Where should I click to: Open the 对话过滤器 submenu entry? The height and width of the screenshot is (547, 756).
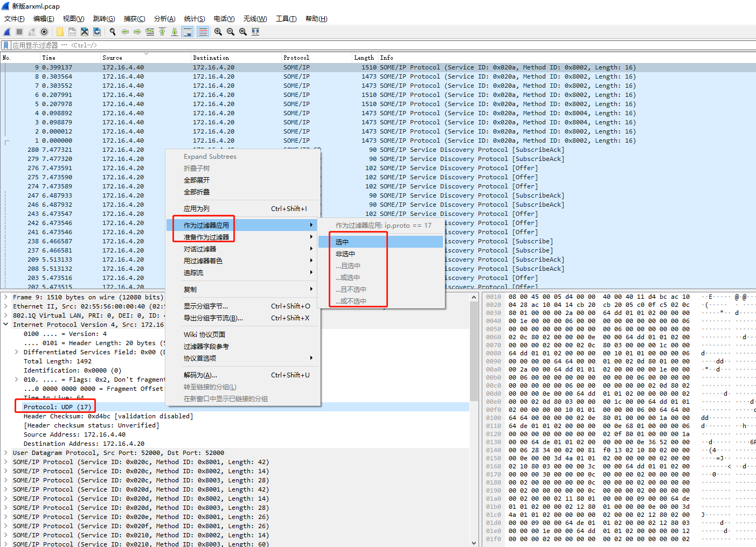click(x=243, y=249)
